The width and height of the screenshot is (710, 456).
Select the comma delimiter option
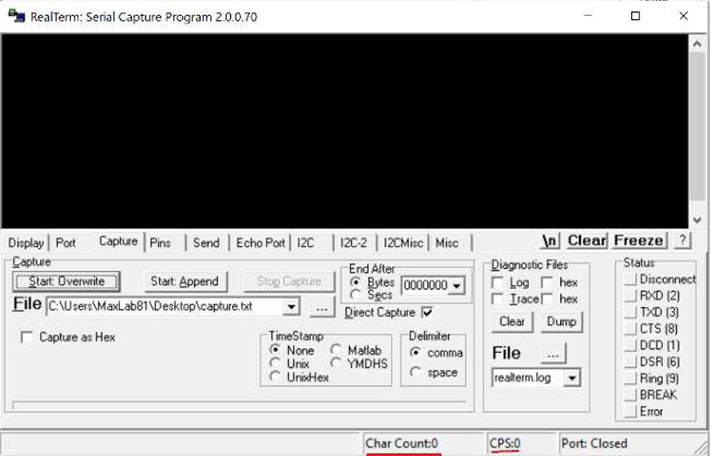415,353
